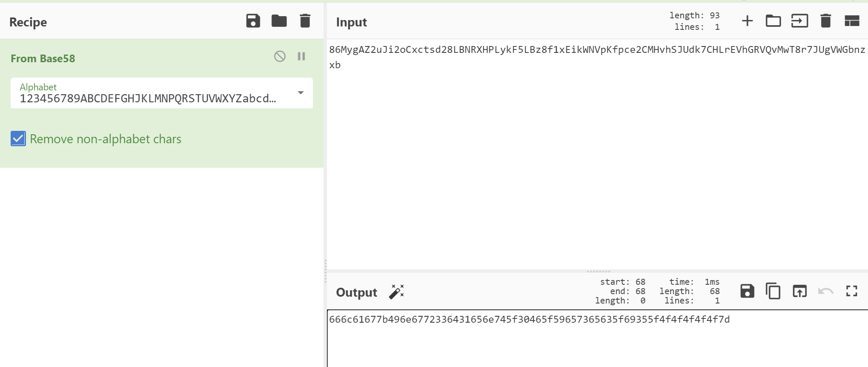Click the selection start 68 indicator
Image resolution: width=868 pixels, height=367 pixels.
(623, 282)
